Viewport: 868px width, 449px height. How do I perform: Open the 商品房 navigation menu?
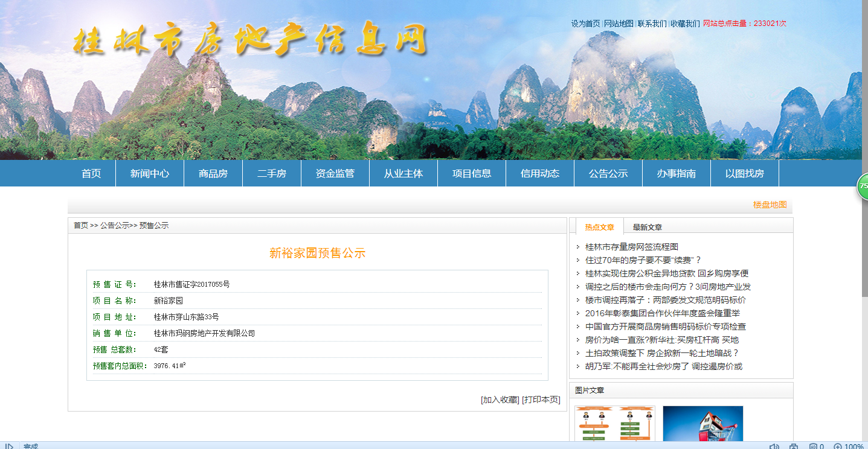point(213,174)
